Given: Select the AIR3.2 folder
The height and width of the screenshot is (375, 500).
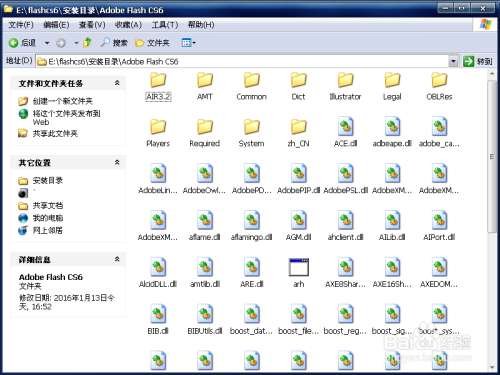Looking at the screenshot, I should 158,87.
